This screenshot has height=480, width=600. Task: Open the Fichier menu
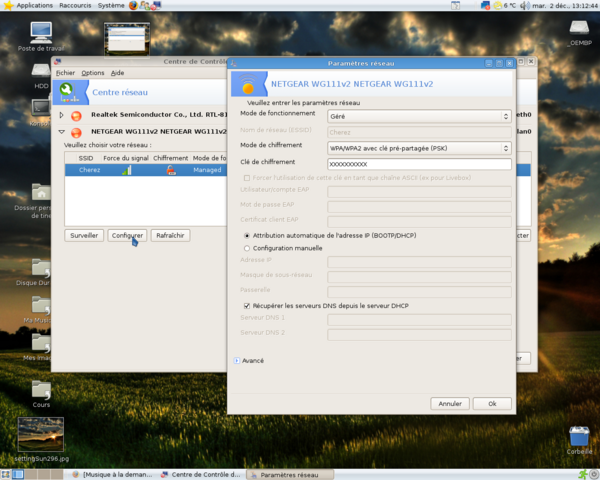pos(65,73)
